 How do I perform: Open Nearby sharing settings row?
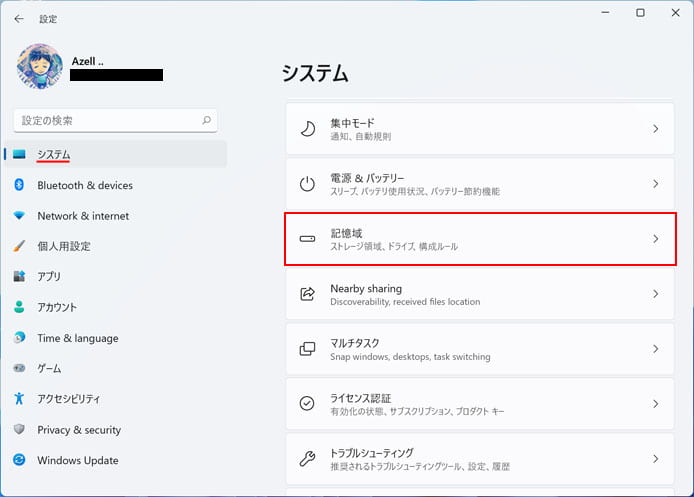coord(480,294)
